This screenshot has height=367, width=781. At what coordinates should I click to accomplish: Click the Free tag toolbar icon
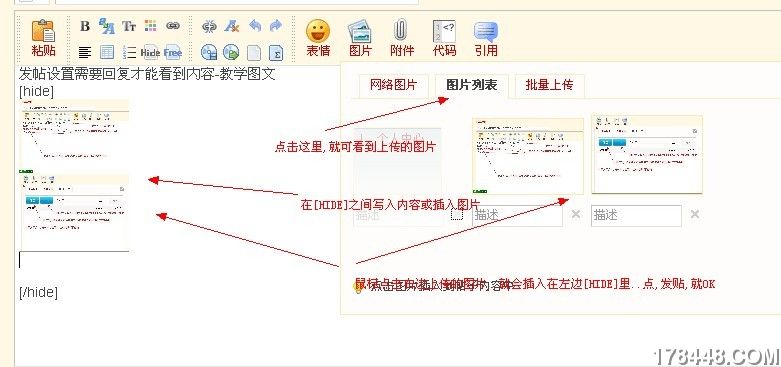173,52
